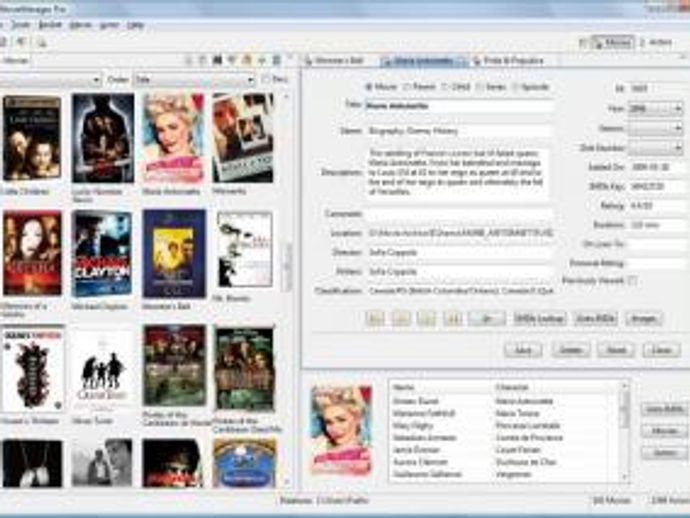Select the Jamie Dornan cast row

[x=505, y=450]
